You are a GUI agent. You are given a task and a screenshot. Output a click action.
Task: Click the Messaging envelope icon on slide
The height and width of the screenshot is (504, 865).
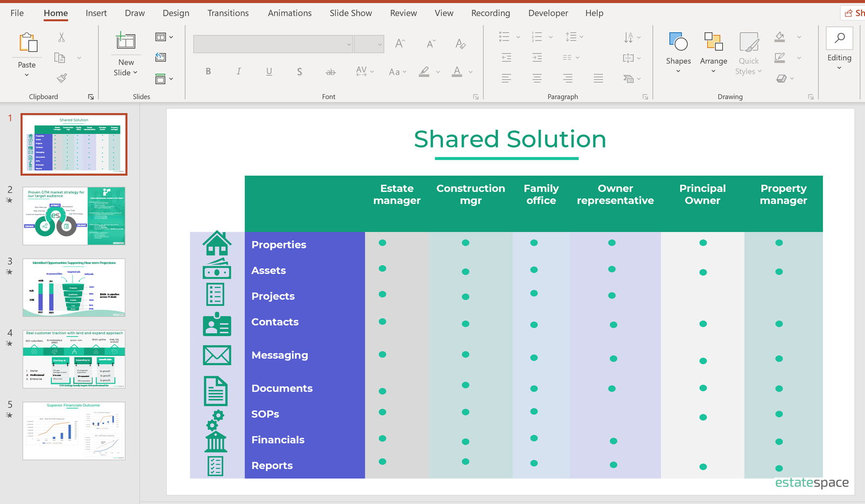217,355
